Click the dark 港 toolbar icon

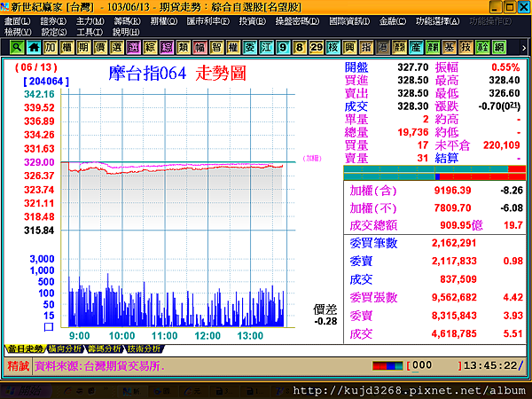[383, 48]
